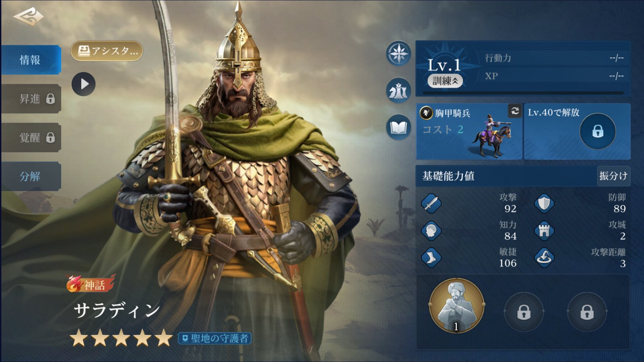The width and height of the screenshot is (644, 362).
Task: Tap the second locked skill slot
Action: pos(524,312)
